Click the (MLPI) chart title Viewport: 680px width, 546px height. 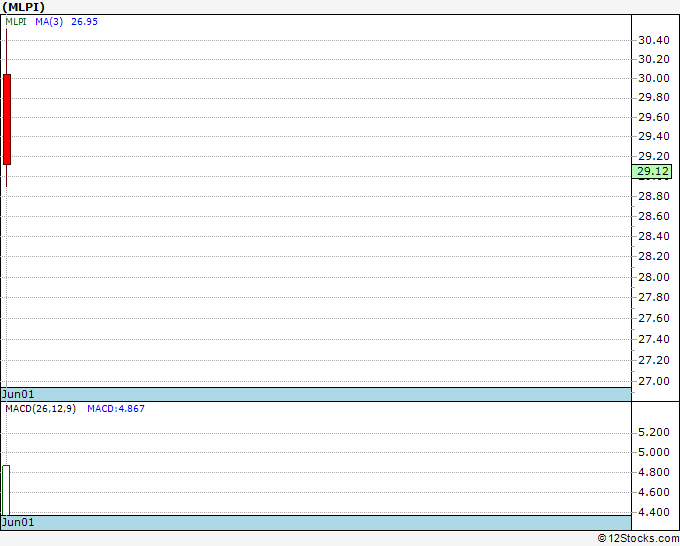tap(23, 7)
